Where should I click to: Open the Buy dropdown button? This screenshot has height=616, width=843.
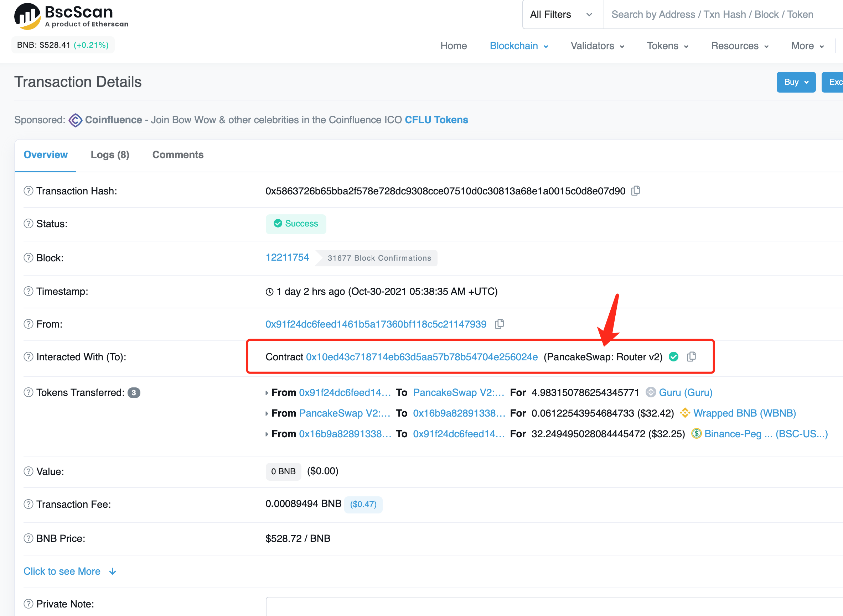(796, 82)
